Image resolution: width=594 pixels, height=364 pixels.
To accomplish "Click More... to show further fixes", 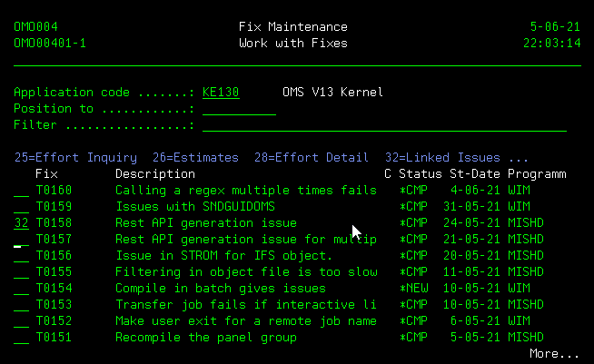I will point(554,354).
